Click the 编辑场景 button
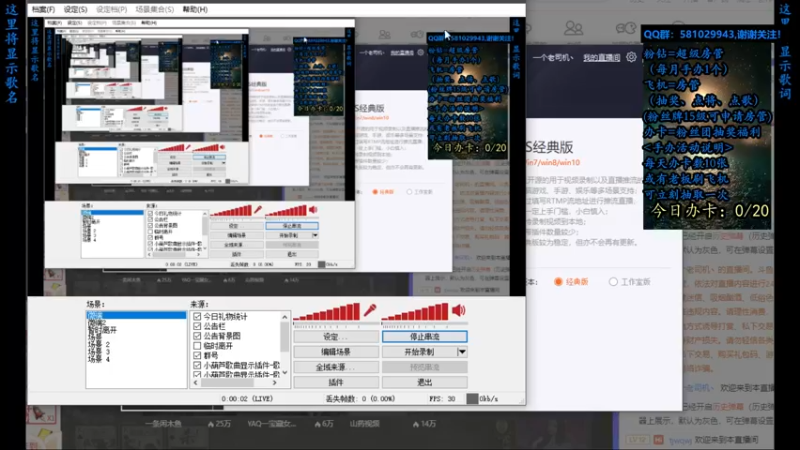The height and width of the screenshot is (450, 800). [336, 352]
